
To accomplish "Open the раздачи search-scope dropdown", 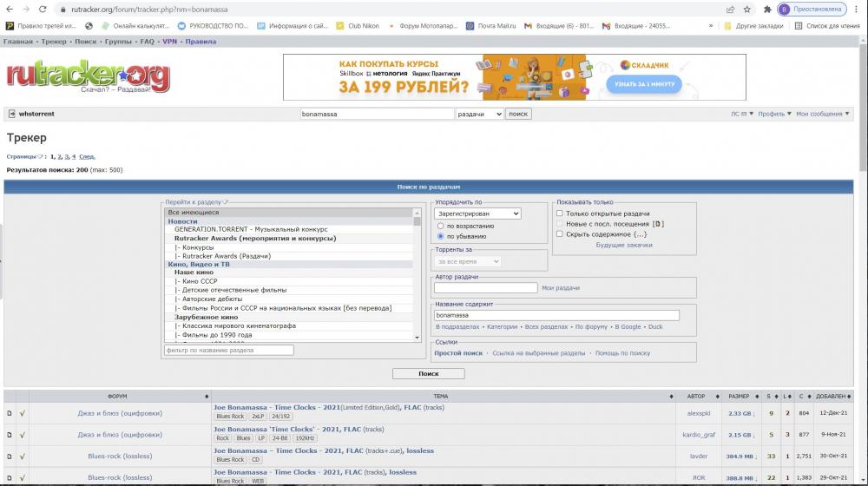I will (479, 114).
